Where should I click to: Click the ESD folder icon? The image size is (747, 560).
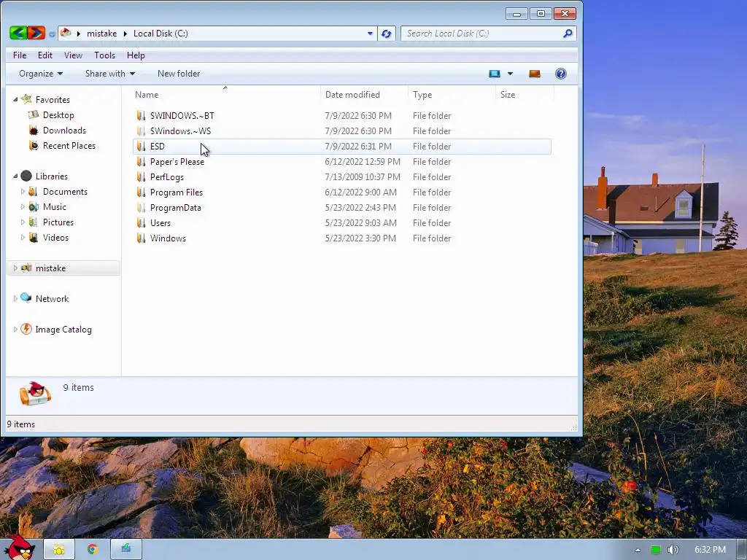click(x=141, y=146)
